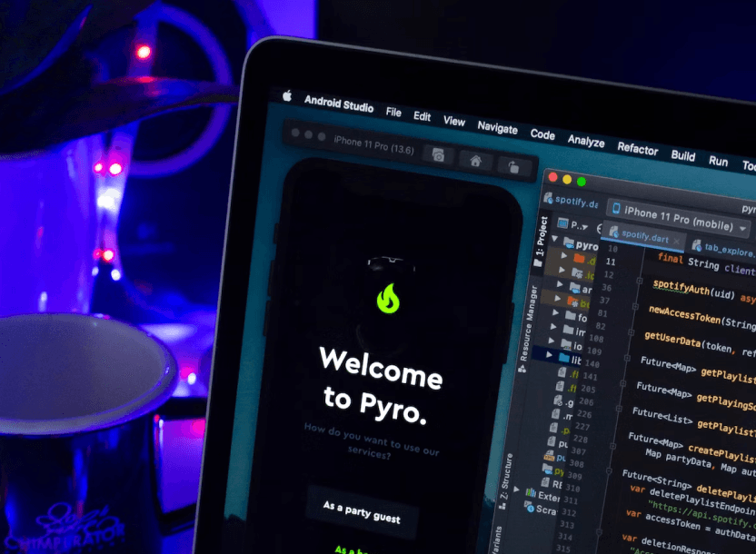Open the Analyze menu
The image size is (756, 554).
(x=585, y=140)
